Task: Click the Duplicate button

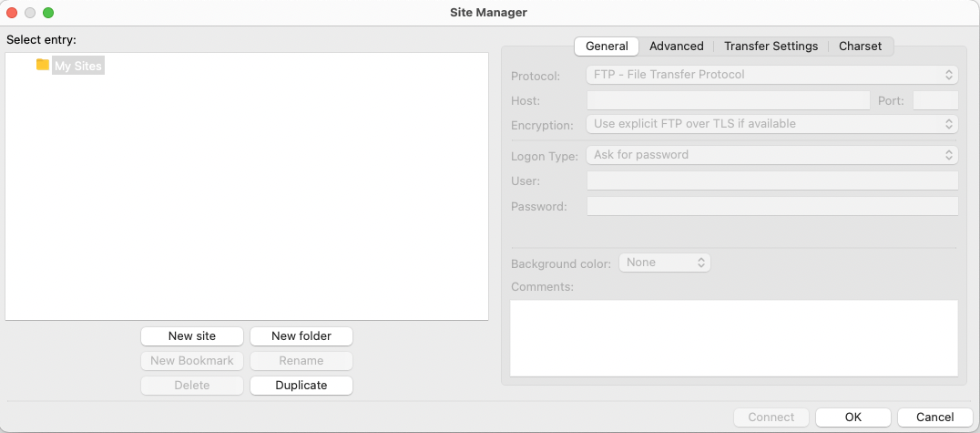Action: [301, 386]
